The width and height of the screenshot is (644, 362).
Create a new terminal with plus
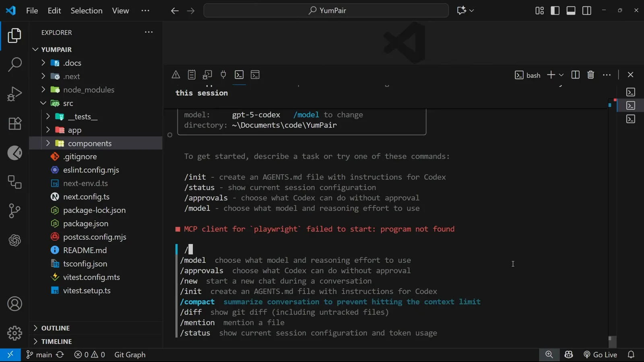point(551,75)
